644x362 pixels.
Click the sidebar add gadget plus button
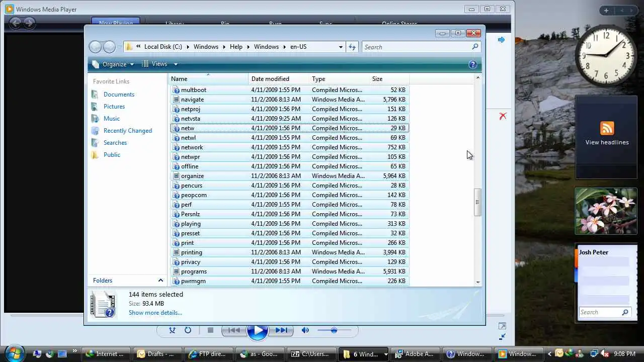(606, 11)
